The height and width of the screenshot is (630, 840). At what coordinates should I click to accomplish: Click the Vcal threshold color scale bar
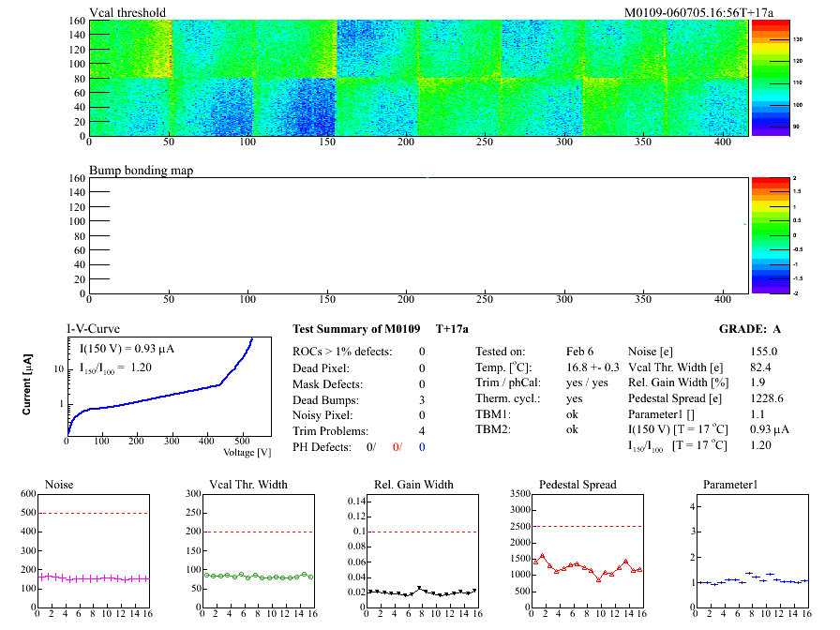pos(767,77)
